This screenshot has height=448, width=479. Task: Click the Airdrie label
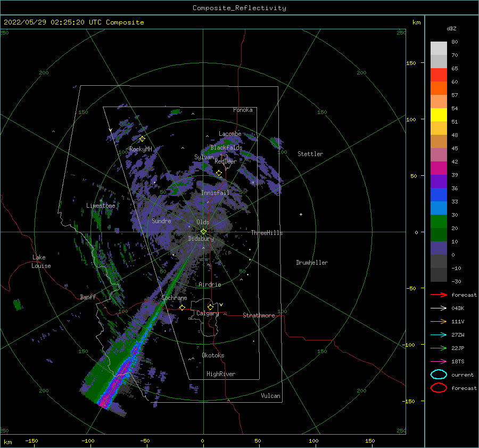210,284
